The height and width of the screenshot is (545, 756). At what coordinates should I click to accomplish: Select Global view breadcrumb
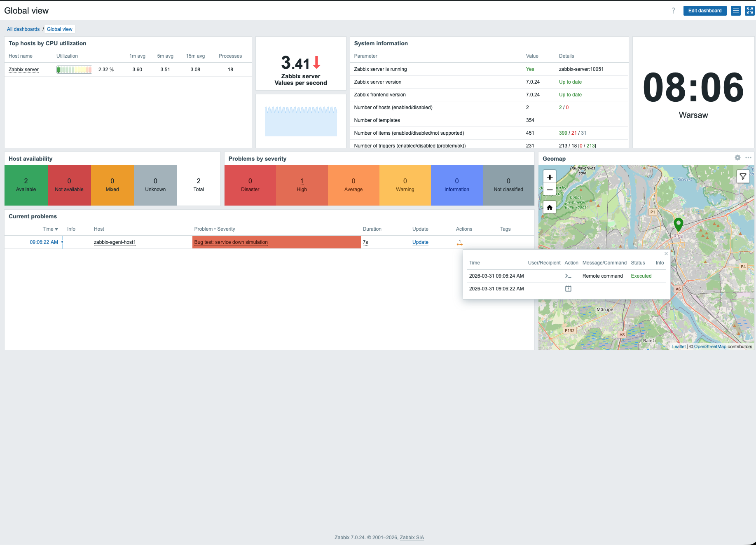pyautogui.click(x=59, y=29)
